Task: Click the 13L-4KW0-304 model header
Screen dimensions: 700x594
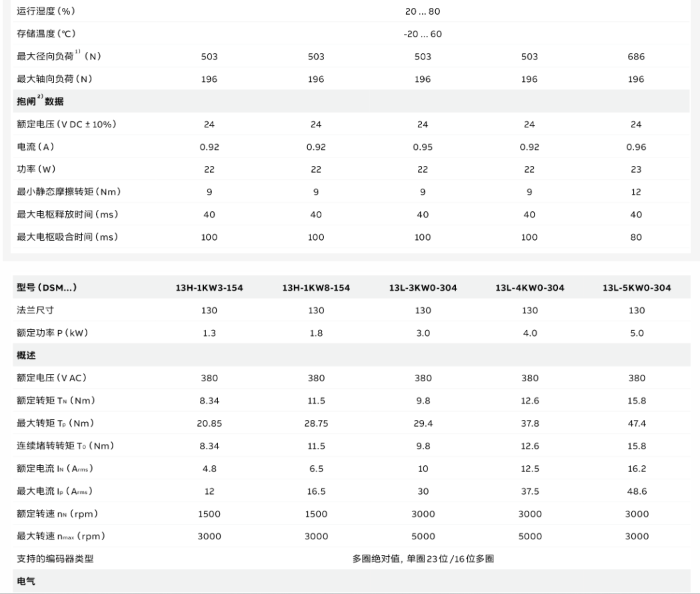Action: 530,288
